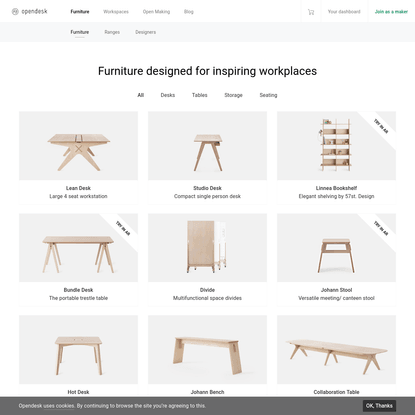Image resolution: width=415 pixels, height=415 pixels.
Task: Click 'Large 4 seat workstation' description
Action: click(78, 196)
